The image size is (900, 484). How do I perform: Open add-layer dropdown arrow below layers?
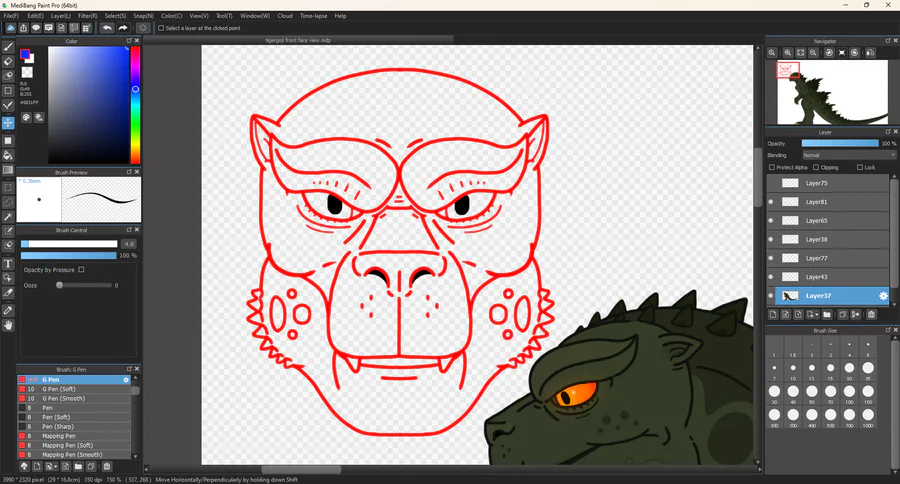pos(812,314)
